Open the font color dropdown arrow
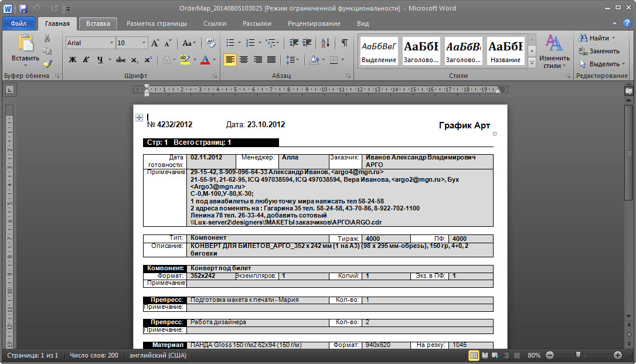 (214, 60)
